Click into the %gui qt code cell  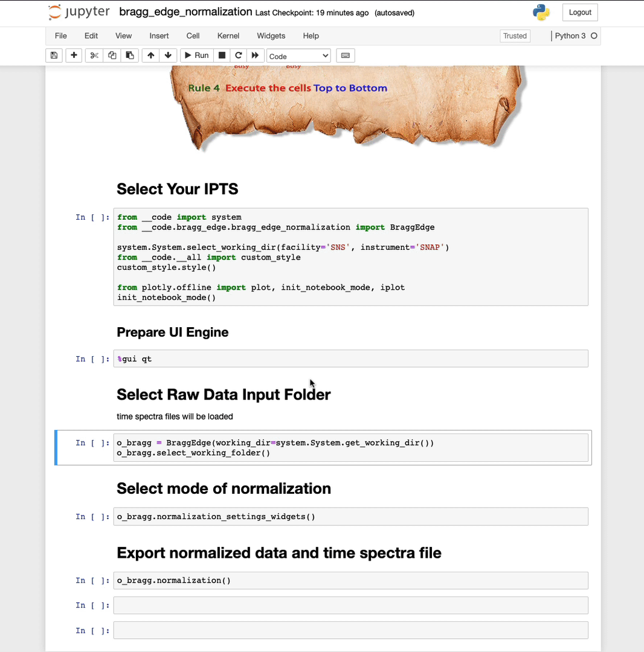tap(350, 359)
